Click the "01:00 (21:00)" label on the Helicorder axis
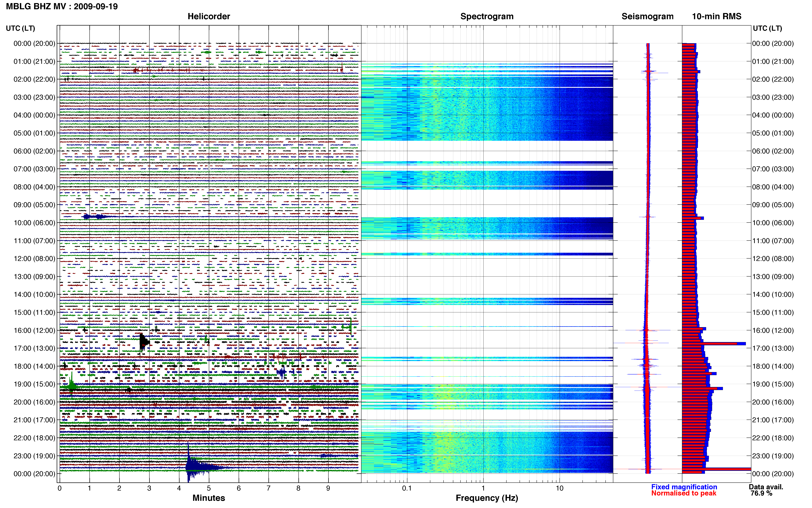The image size is (812, 508). pos(34,62)
